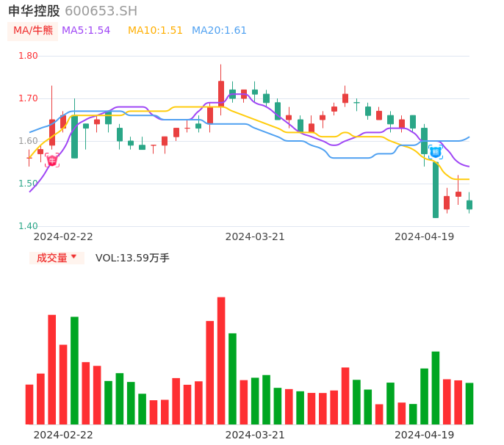Click the 1.40 price axis label
The width and height of the screenshot is (504, 445).
click(x=28, y=226)
